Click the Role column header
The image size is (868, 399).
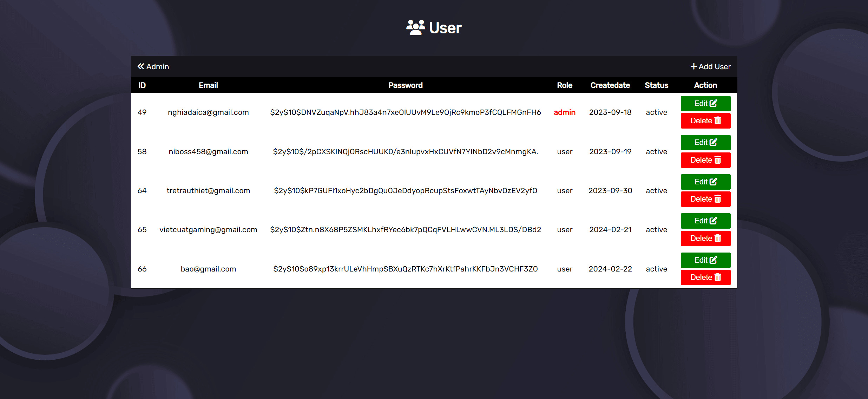[565, 85]
